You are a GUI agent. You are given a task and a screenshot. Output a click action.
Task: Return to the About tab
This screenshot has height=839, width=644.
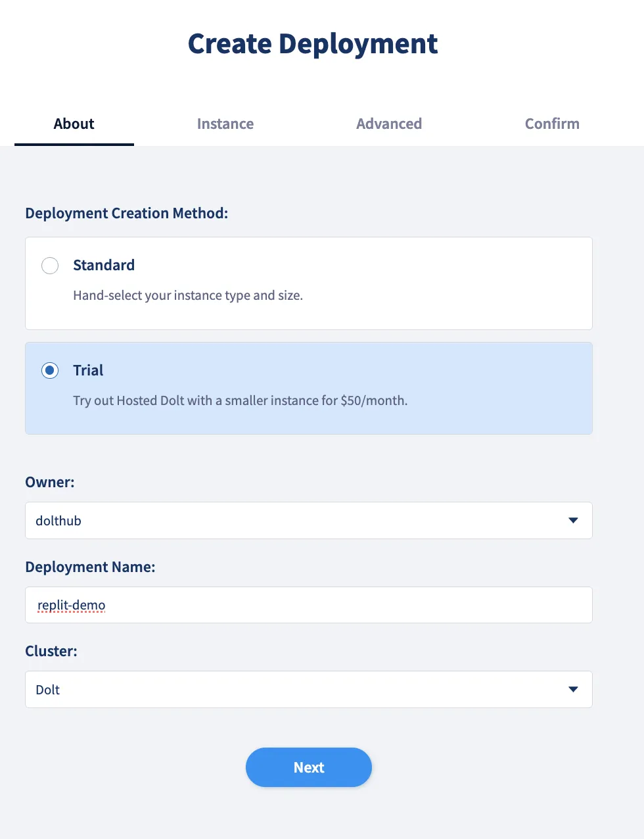coord(74,124)
